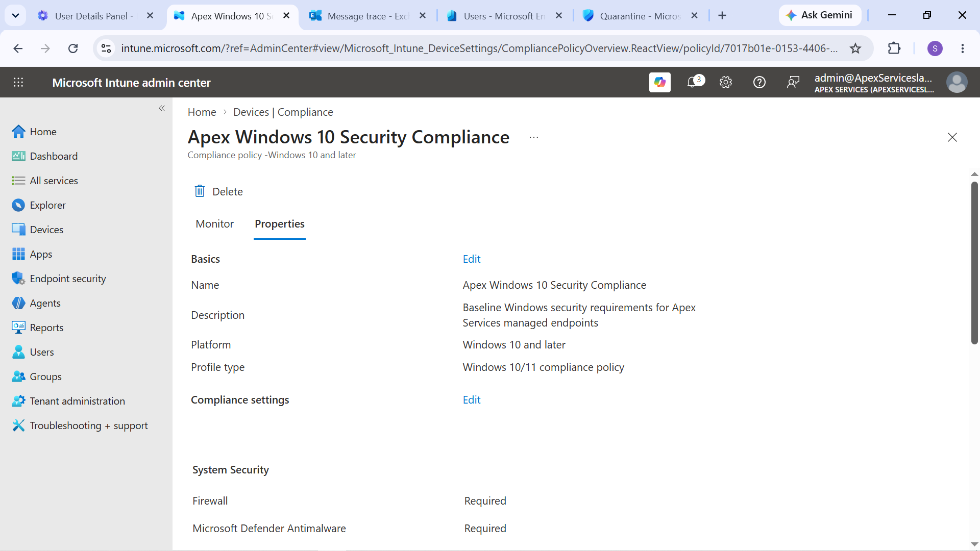
Task: Click Devices | Compliance breadcrumb
Action: click(283, 112)
